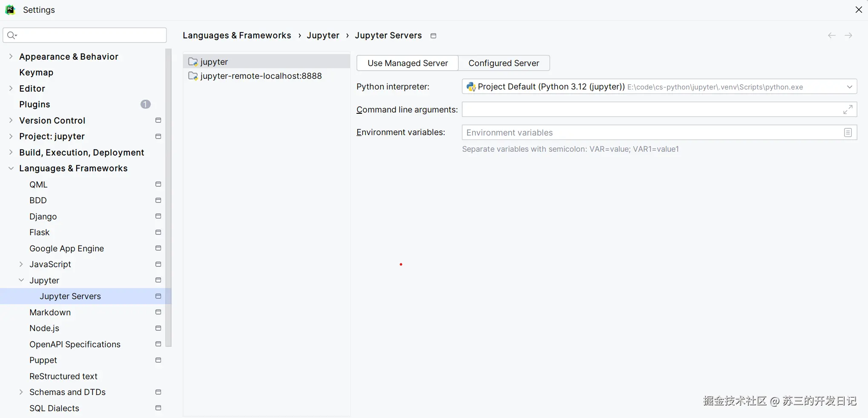The image size is (868, 418).
Task: Click the Plugins update count badge
Action: coord(146,104)
